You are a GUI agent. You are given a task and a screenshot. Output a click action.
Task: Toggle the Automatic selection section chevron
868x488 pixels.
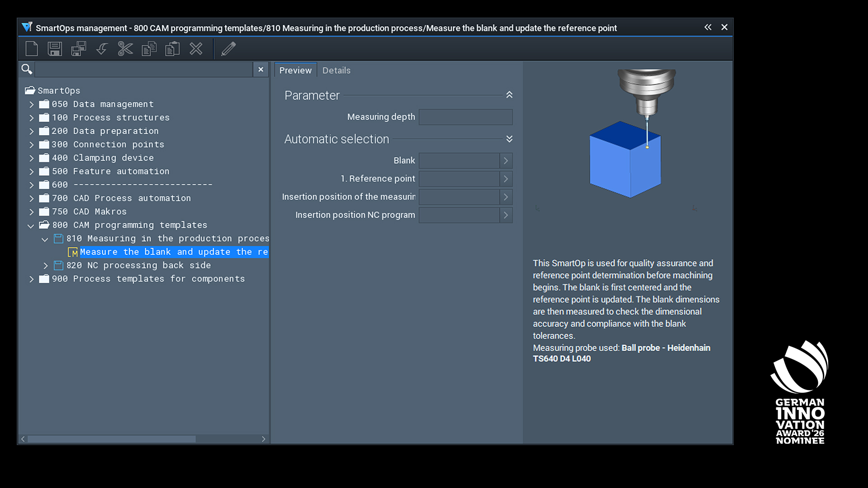pos(509,139)
